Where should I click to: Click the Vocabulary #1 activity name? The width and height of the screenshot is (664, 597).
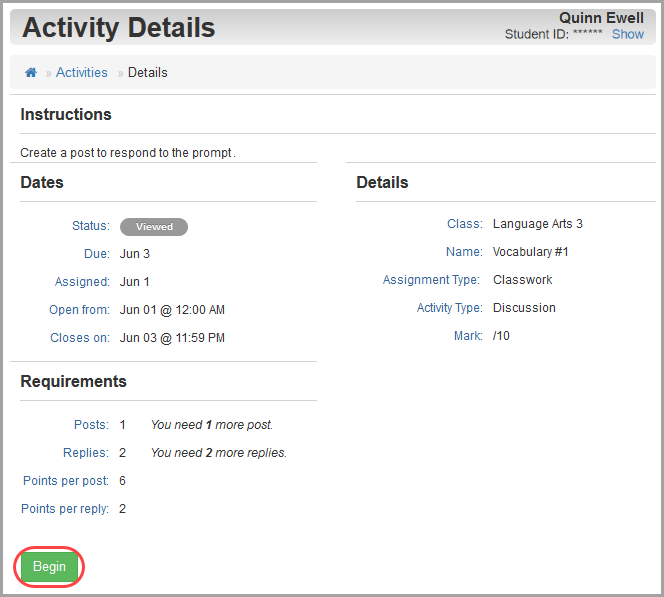click(x=531, y=252)
